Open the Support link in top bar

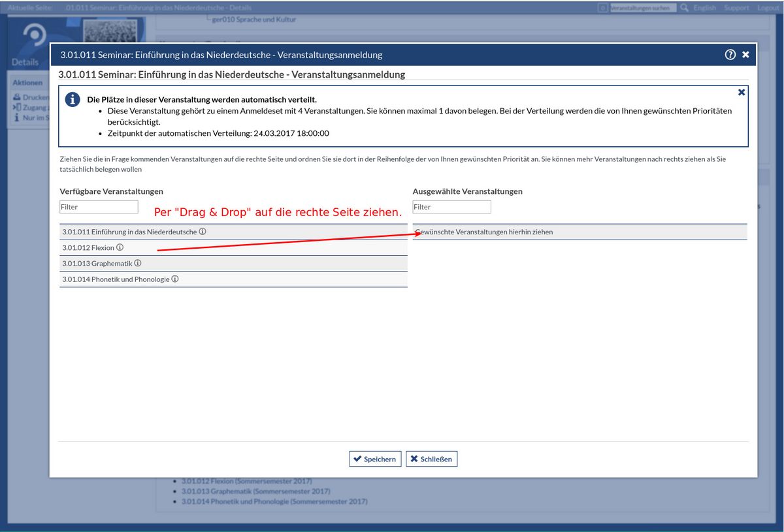[x=736, y=8]
